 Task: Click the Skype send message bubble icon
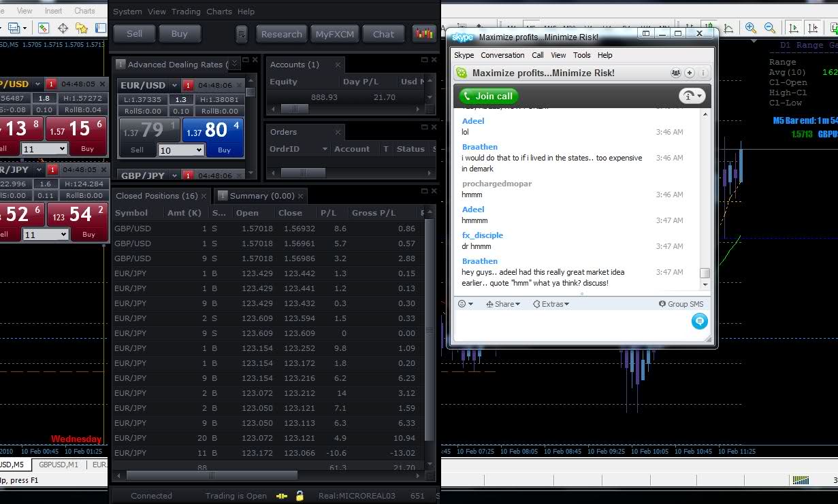pyautogui.click(x=699, y=322)
